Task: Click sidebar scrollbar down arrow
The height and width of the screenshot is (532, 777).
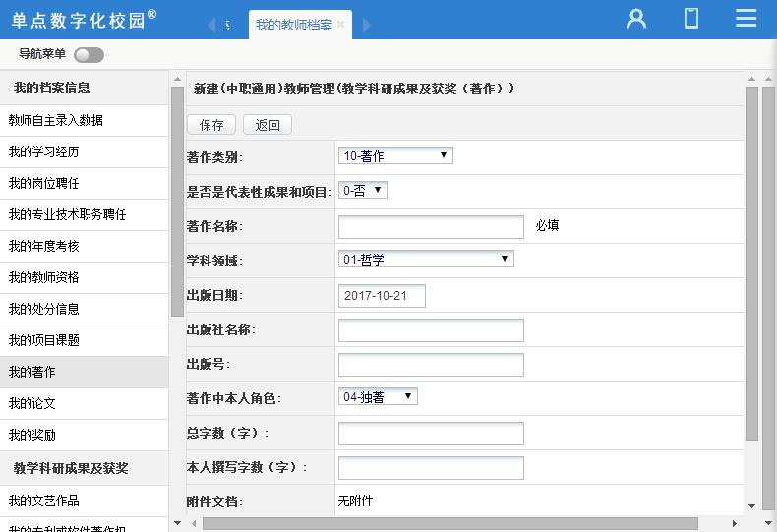Action: pyautogui.click(x=177, y=523)
